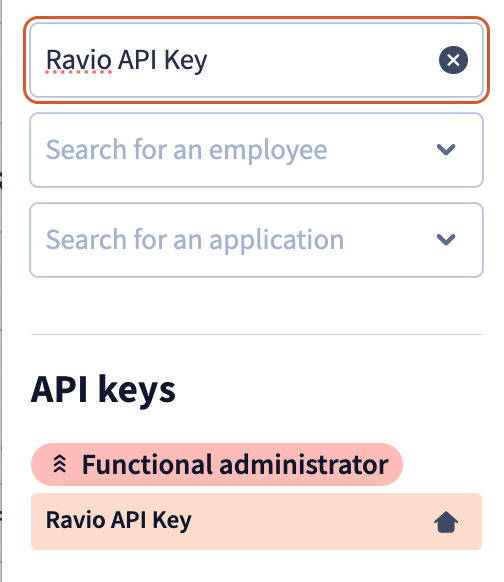Focus the Ravio API Key search field
Viewport: 504px width, 582px height.
point(256,60)
